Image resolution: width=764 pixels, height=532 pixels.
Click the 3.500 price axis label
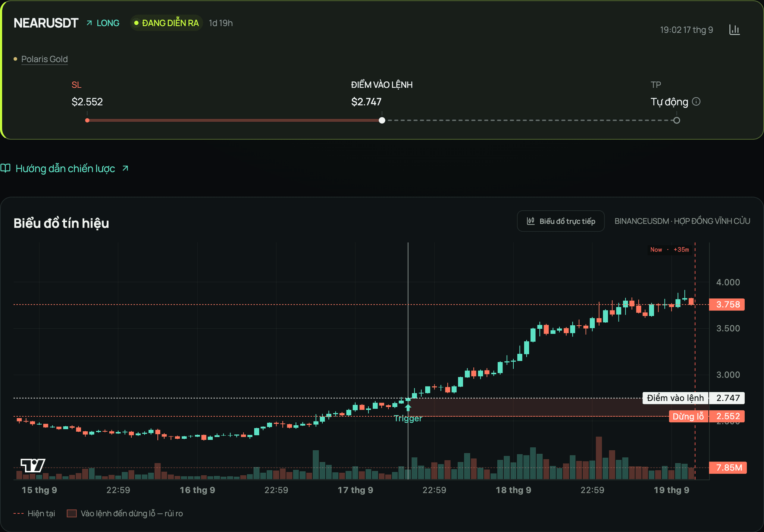(x=728, y=329)
